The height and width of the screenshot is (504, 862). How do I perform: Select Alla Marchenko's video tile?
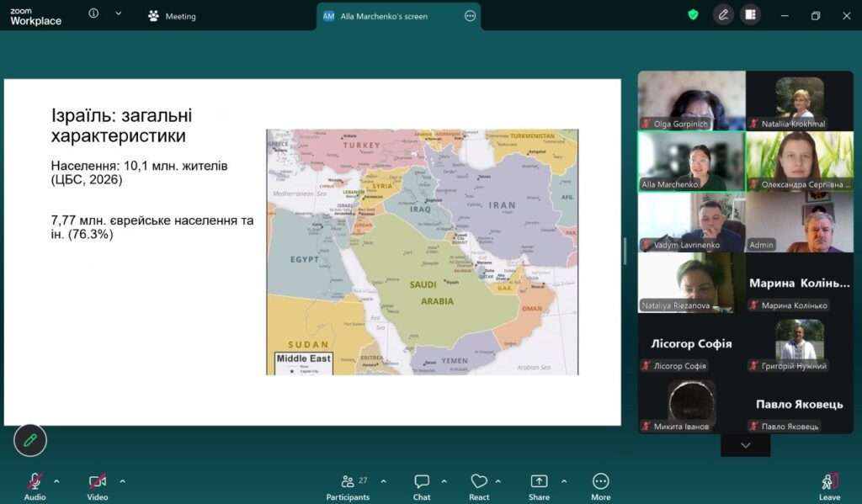pyautogui.click(x=691, y=161)
